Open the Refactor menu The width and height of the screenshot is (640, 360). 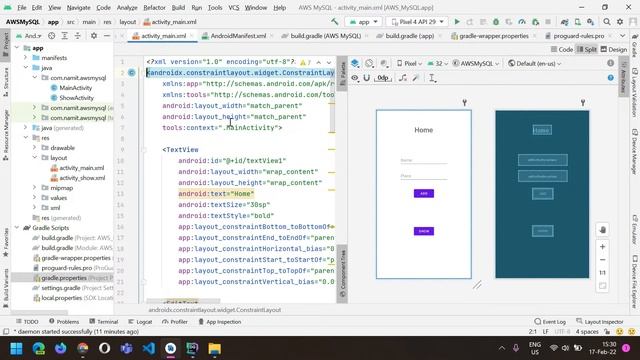pos(154,7)
